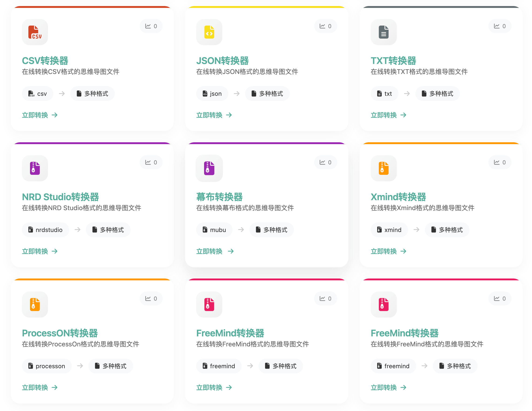Click 立即转换 under the ProcessON转换器 card
The image size is (532, 411).
40,387
